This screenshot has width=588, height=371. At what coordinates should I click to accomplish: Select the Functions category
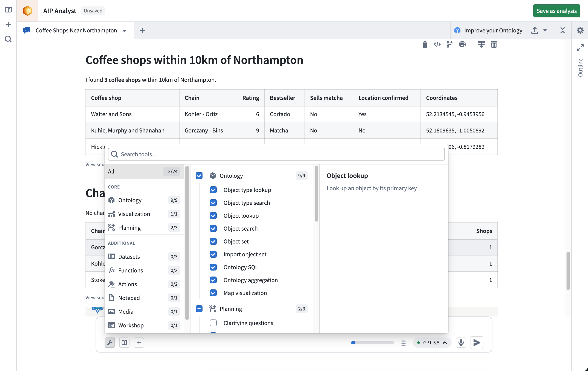tap(144, 271)
